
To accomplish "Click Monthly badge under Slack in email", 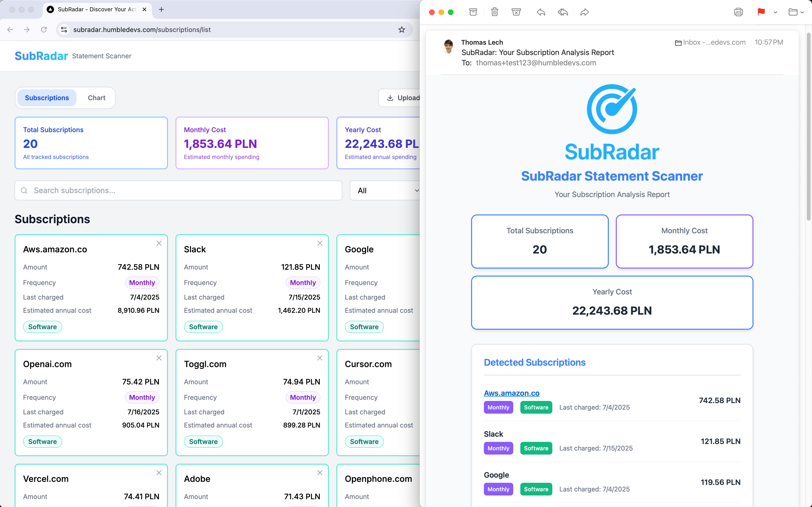I will pyautogui.click(x=498, y=448).
